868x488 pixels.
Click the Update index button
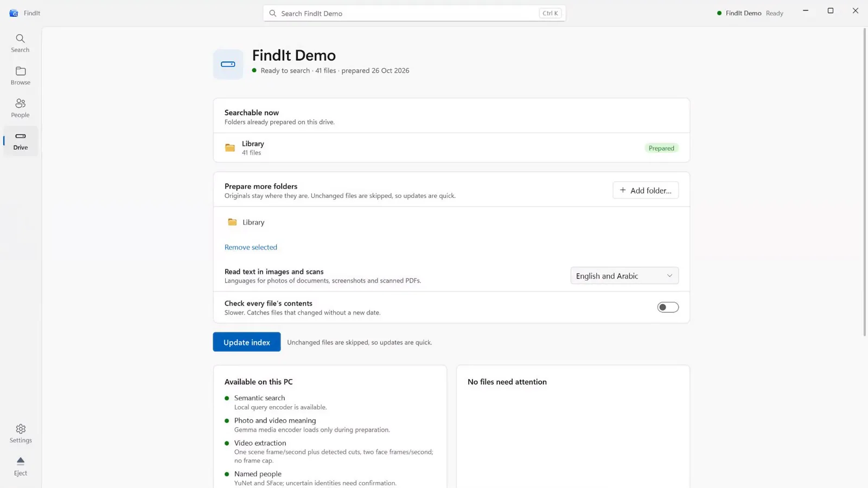(x=247, y=342)
